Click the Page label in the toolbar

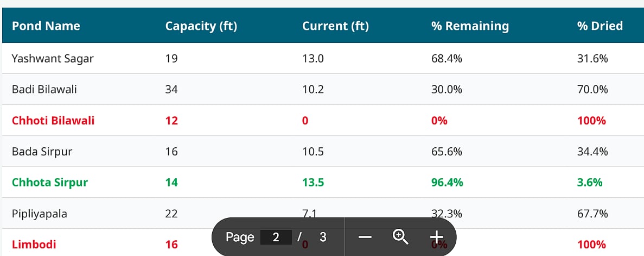[240, 237]
